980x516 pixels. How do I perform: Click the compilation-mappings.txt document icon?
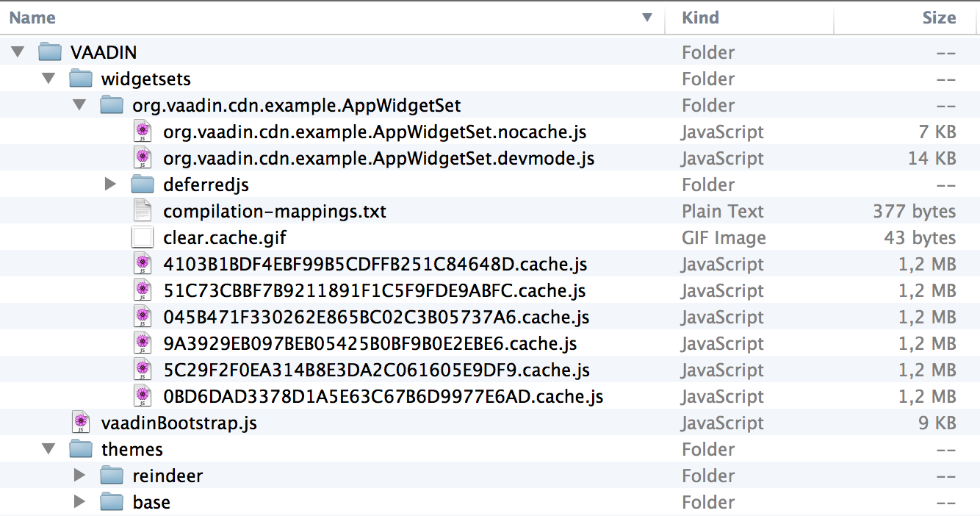[x=143, y=211]
